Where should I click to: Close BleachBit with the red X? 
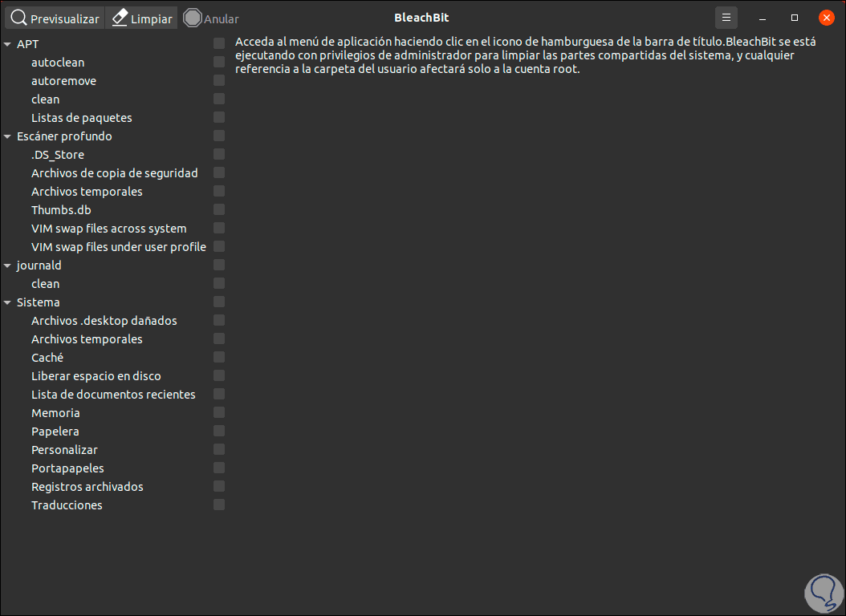tap(826, 18)
